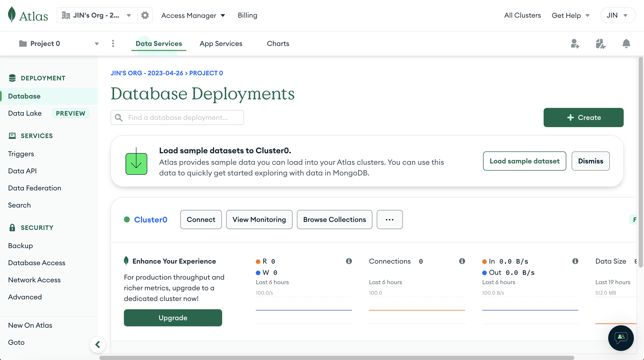This screenshot has width=644, height=360.
Task: Click the vertical page scrollbar
Action: point(641,162)
